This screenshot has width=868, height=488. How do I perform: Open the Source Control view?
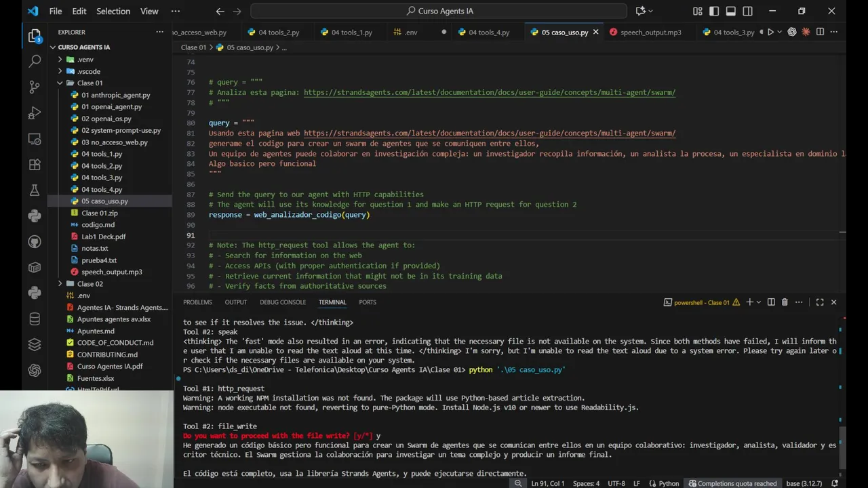coord(35,87)
